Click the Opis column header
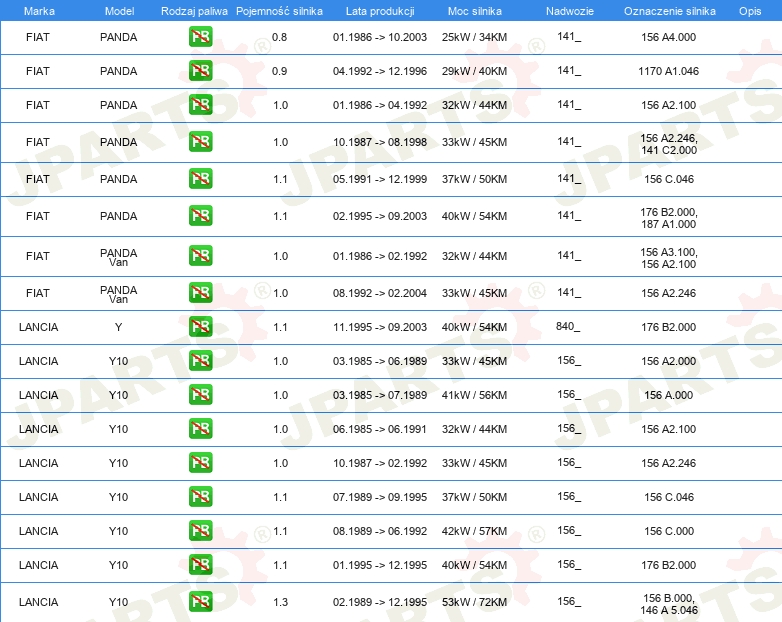 [750, 11]
